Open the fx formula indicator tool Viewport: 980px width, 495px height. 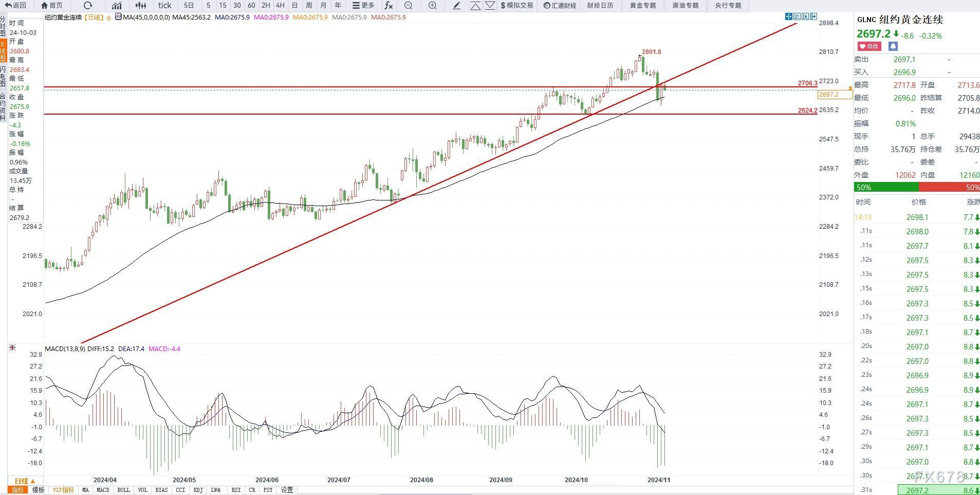click(389, 6)
